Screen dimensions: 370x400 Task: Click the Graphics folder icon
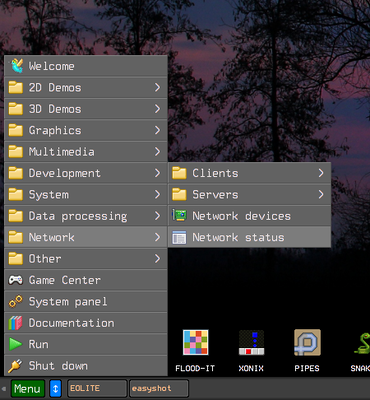coord(16,130)
